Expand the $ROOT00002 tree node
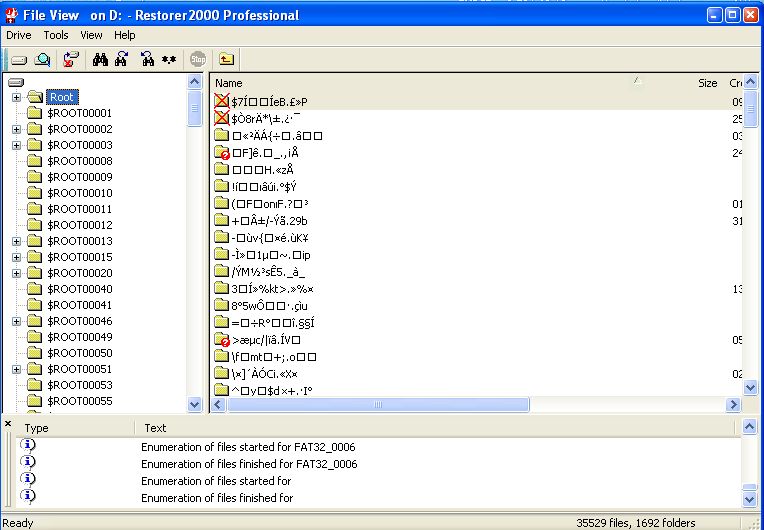764x530 pixels. click(17, 129)
